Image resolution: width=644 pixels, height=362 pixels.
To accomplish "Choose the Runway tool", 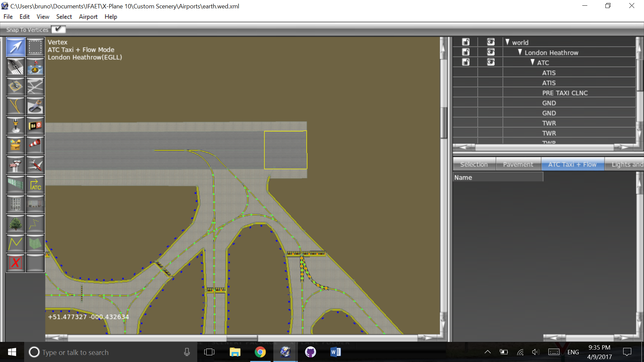I will [15, 67].
